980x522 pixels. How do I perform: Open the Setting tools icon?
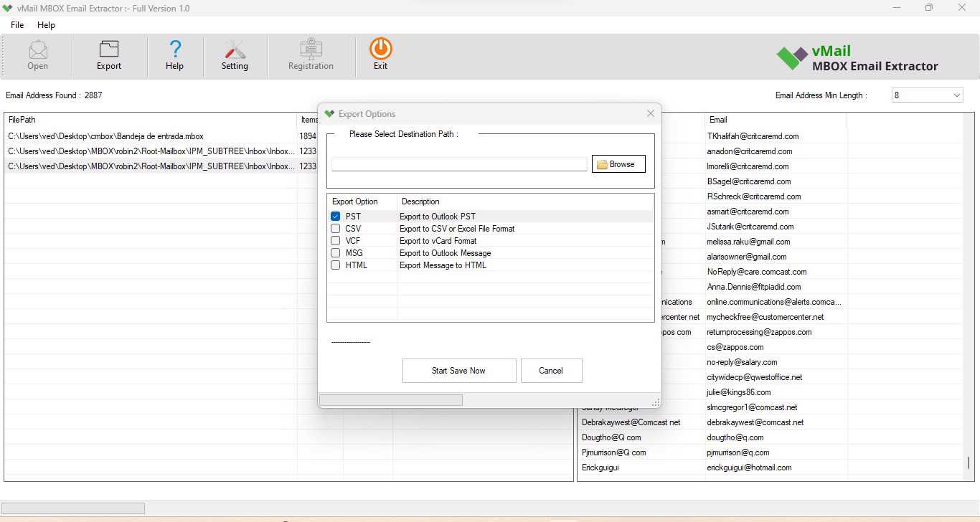(x=235, y=55)
